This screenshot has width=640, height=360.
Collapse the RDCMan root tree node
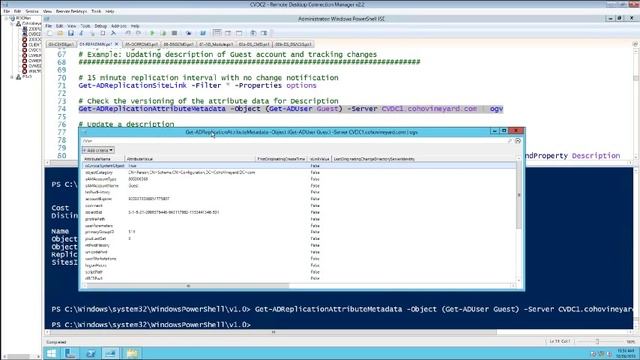pyautogui.click(x=7, y=18)
